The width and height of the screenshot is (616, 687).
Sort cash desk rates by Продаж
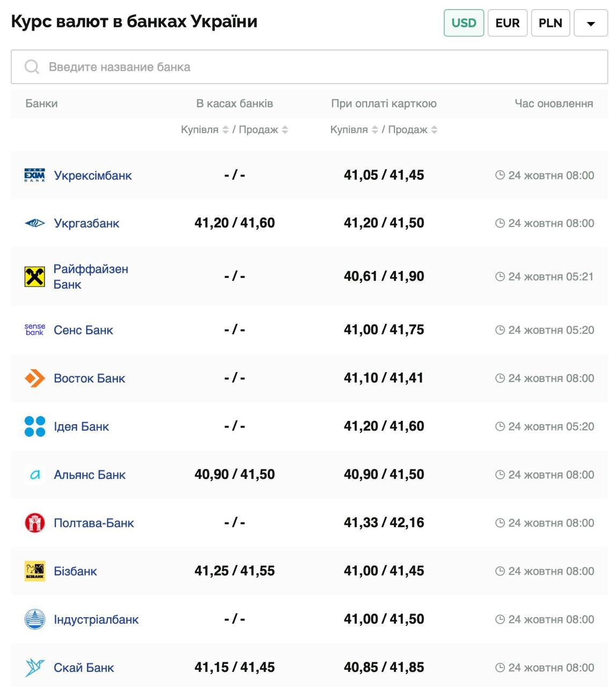(285, 130)
